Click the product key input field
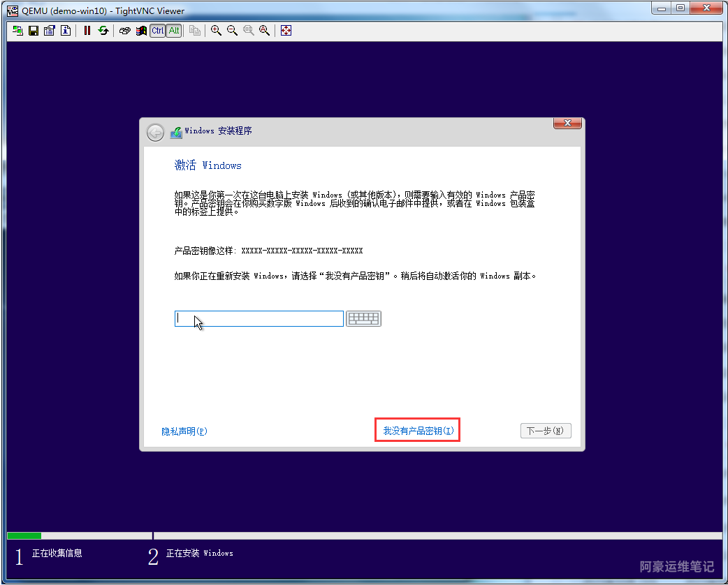728x585 pixels. (x=259, y=318)
